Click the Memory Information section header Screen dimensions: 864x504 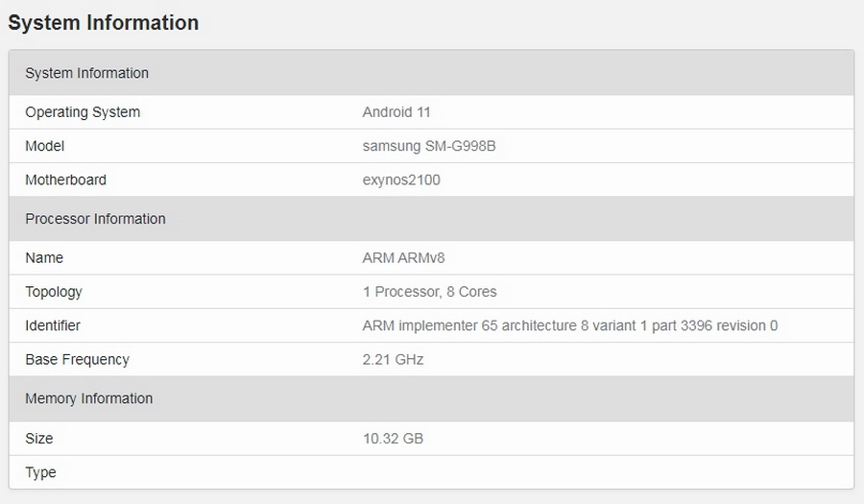coord(89,398)
